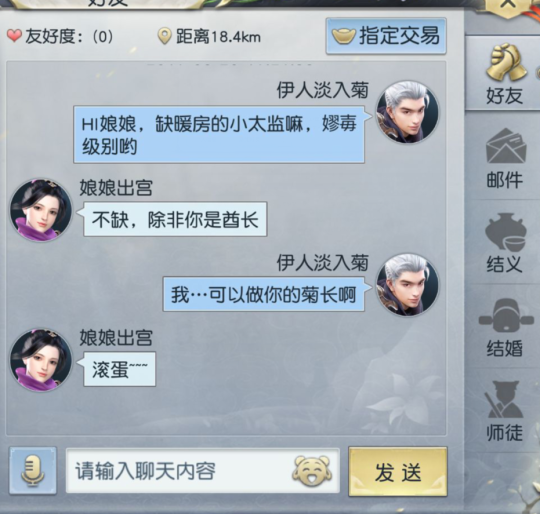This screenshot has width=540, height=514.
Task: Select the 不缺，除非你是酋长 message bubble
Action: [x=175, y=219]
